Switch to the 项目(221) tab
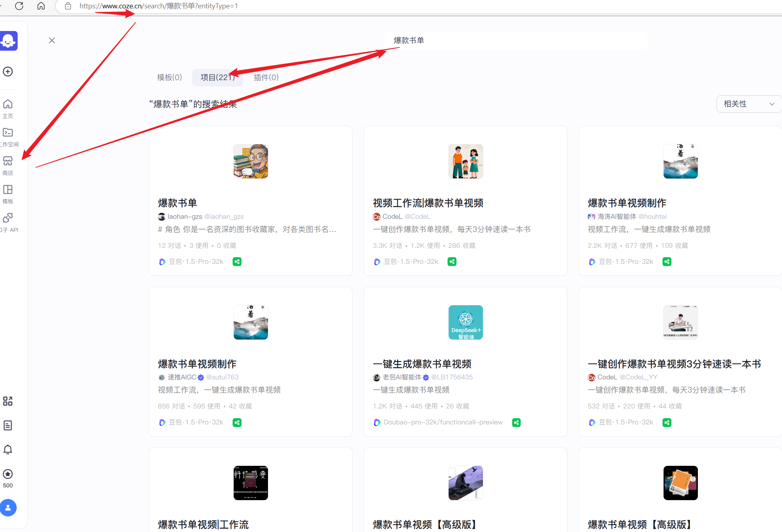 (x=218, y=77)
